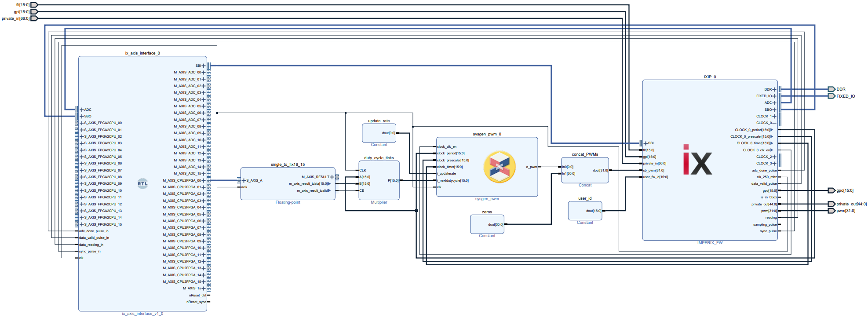Select the FIXED_IO external port symbol
The image size is (868, 318).
click(x=831, y=96)
